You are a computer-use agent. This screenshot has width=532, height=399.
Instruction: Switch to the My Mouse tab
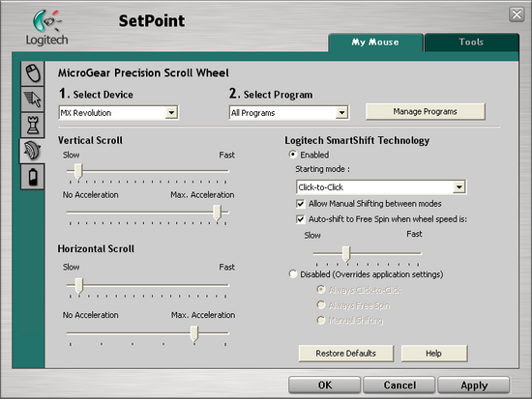pyautogui.click(x=375, y=43)
